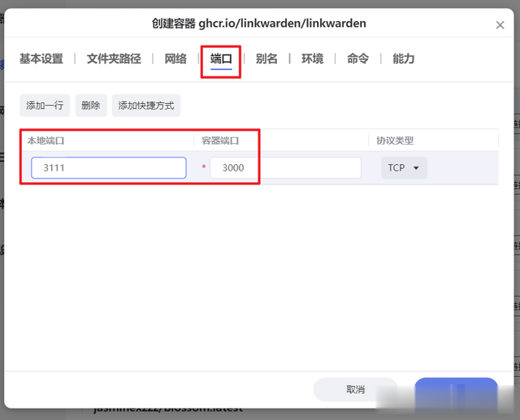Focus the local port field with 3111
This screenshot has width=520, height=420.
(x=109, y=167)
